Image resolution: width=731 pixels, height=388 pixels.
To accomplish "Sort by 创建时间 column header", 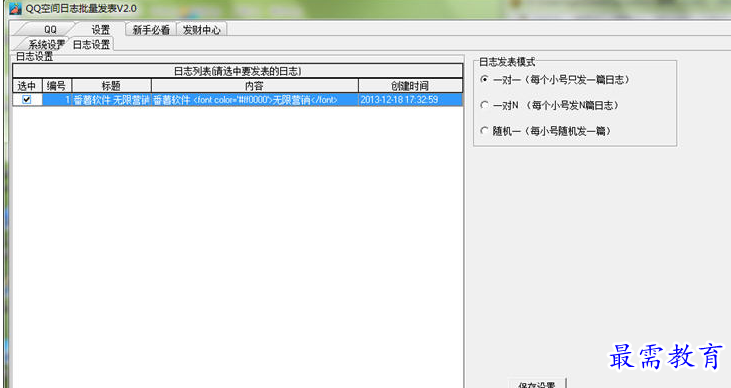I will (410, 86).
